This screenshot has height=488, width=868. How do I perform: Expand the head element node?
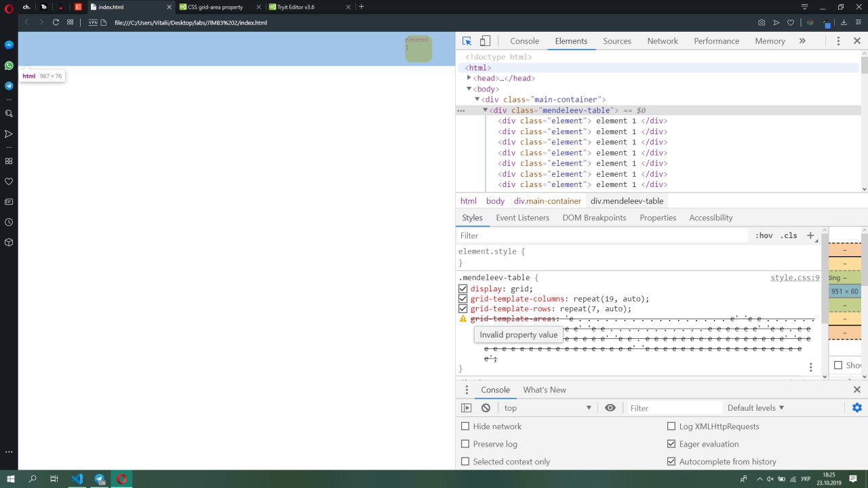point(469,78)
